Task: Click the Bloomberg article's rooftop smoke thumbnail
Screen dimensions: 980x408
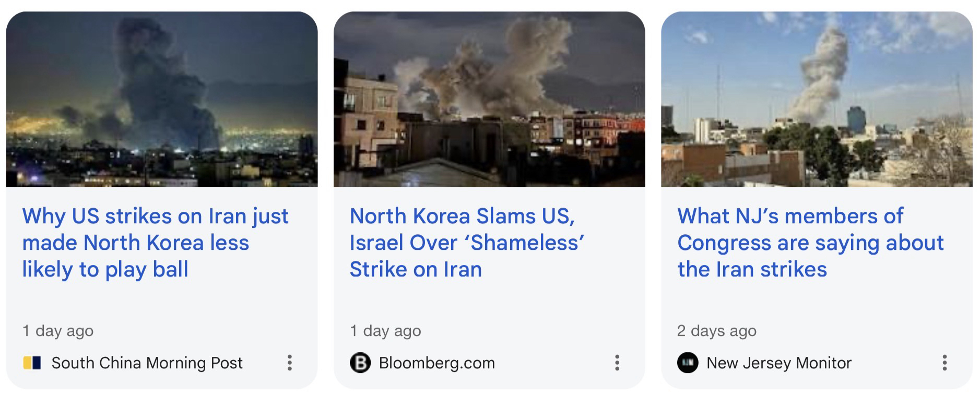Action: pyautogui.click(x=489, y=99)
